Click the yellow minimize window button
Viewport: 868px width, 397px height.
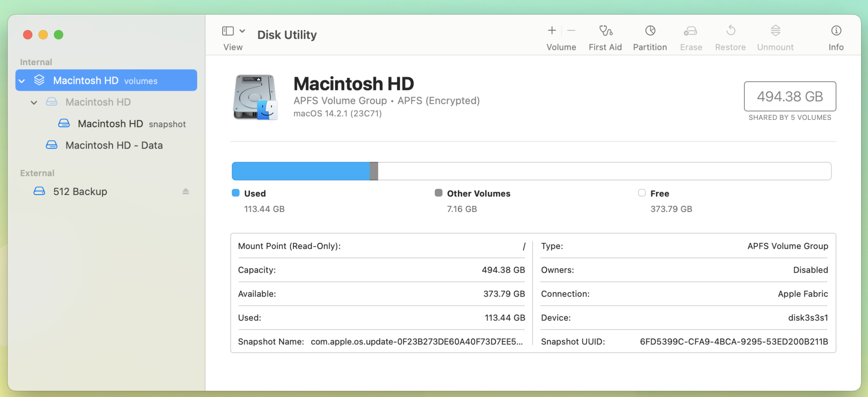43,35
